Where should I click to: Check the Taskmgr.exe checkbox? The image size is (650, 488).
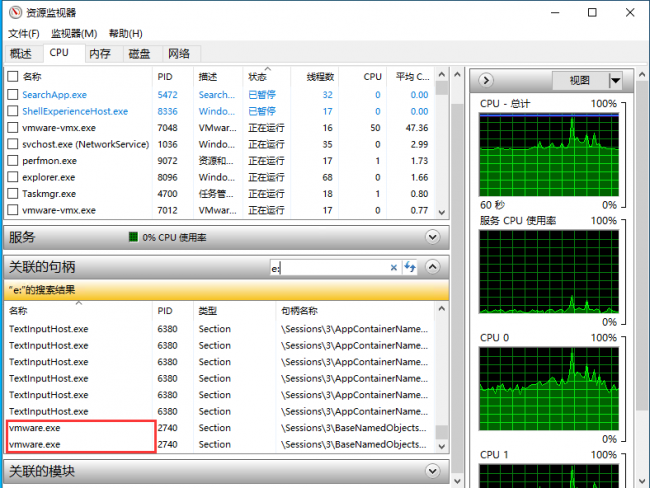[13, 194]
